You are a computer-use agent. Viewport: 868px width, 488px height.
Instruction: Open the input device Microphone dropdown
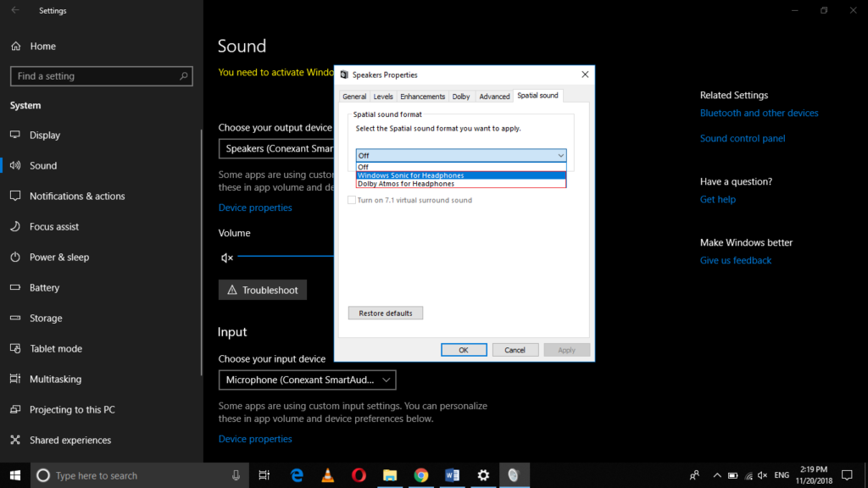point(307,380)
